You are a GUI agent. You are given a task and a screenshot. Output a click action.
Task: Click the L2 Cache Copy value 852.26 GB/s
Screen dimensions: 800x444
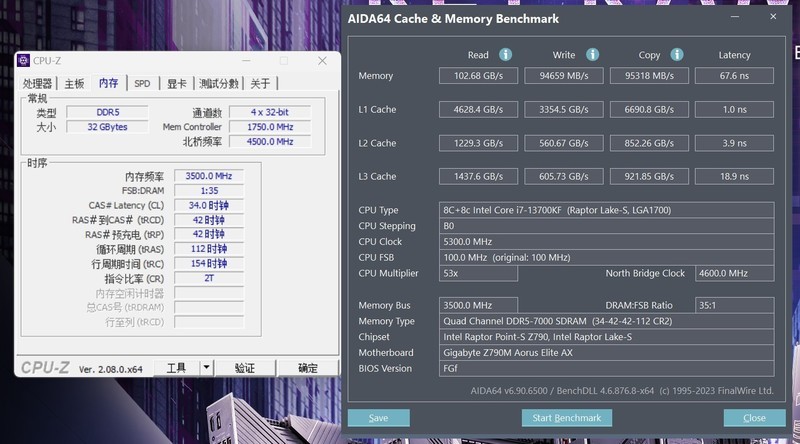pyautogui.click(x=649, y=143)
